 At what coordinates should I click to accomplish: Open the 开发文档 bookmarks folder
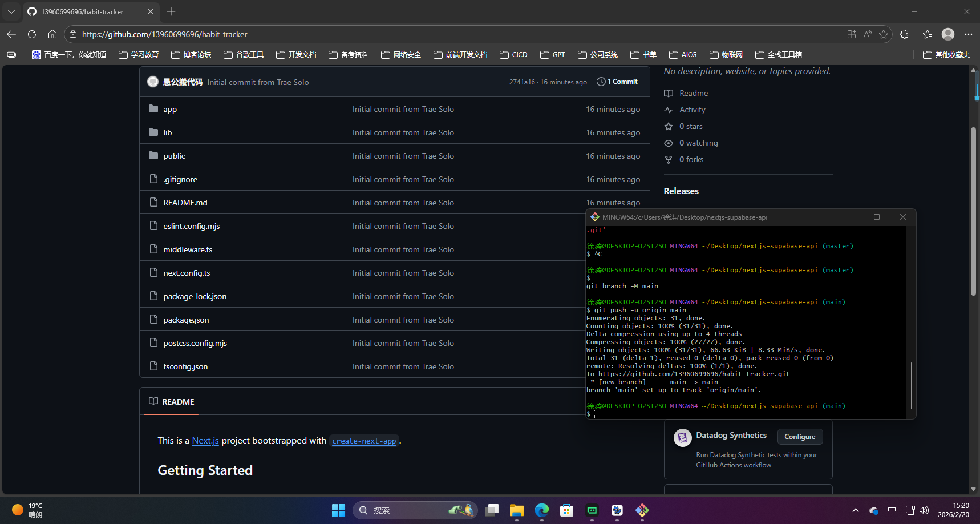[296, 55]
